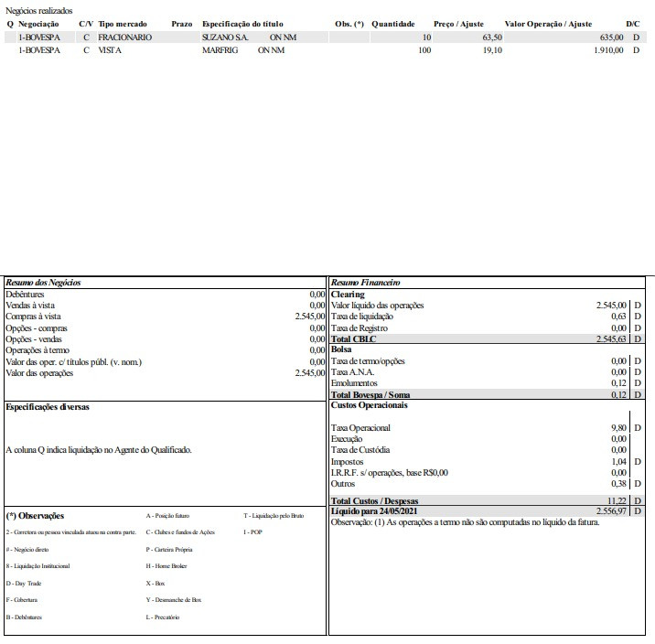Click the 19,10 price cell

click(x=492, y=50)
